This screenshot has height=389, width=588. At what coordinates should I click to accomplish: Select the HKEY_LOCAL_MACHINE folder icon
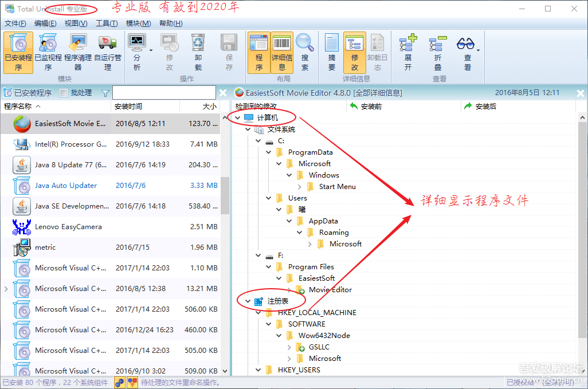(269, 313)
